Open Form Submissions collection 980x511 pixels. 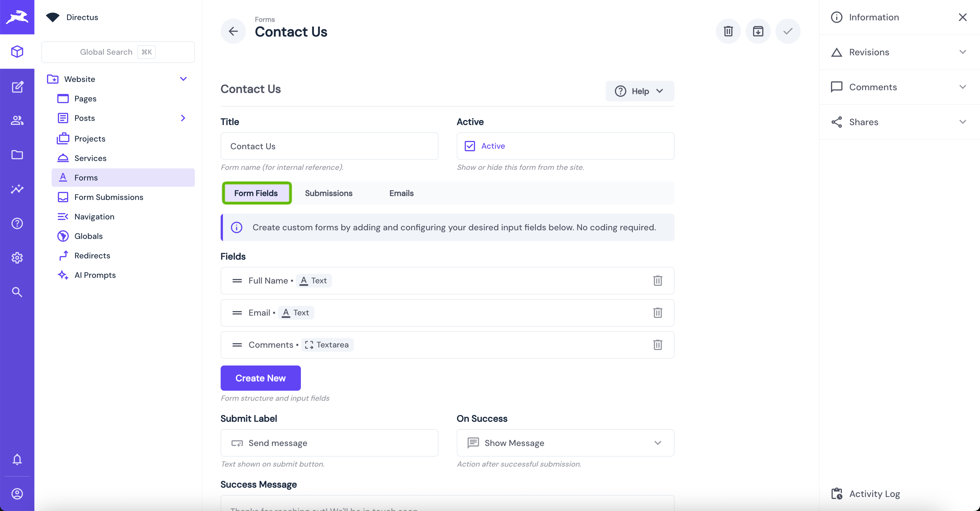click(108, 197)
